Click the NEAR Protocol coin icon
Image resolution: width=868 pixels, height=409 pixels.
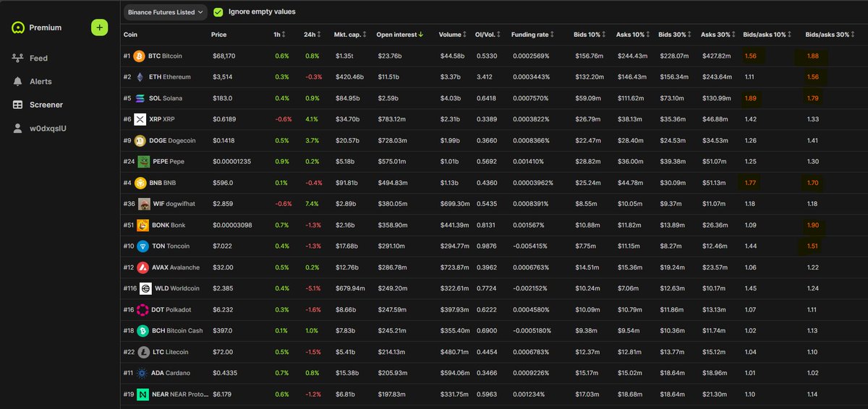pyautogui.click(x=144, y=394)
